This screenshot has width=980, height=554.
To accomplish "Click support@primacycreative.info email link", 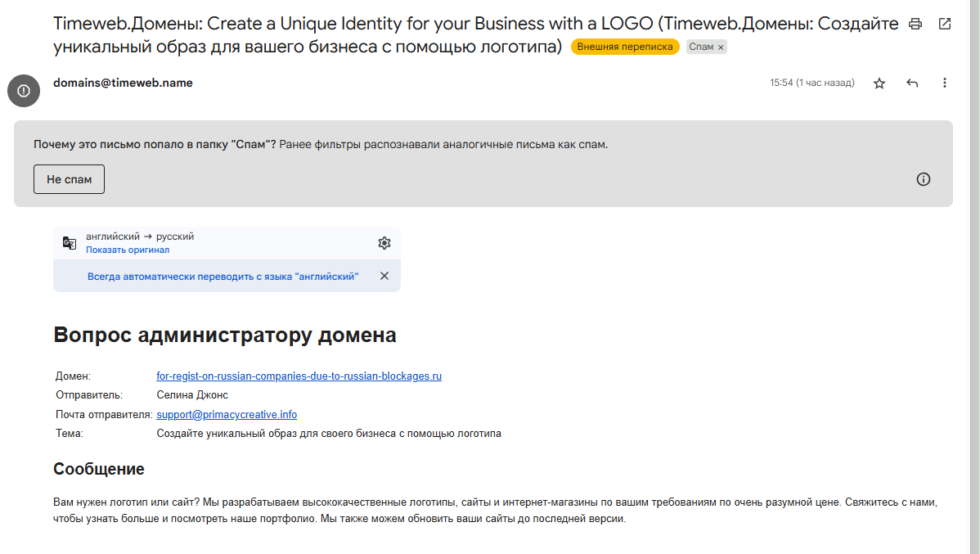I will pyautogui.click(x=227, y=415).
